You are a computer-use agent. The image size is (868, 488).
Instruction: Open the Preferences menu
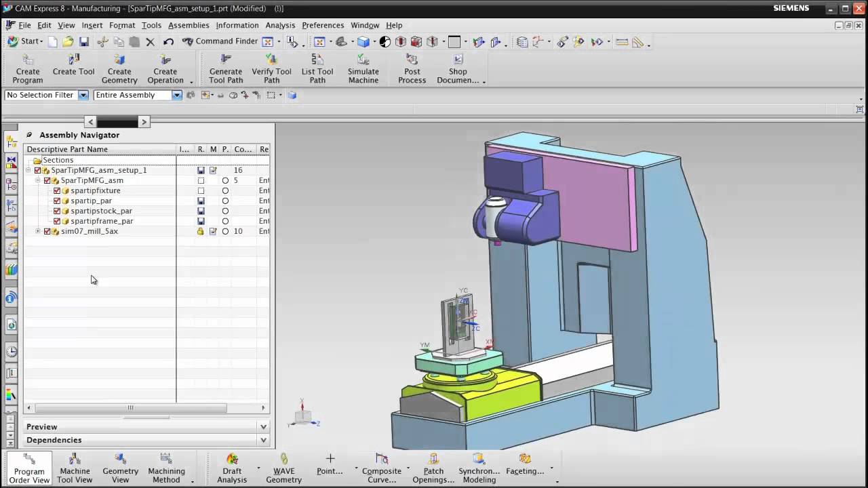(x=323, y=25)
